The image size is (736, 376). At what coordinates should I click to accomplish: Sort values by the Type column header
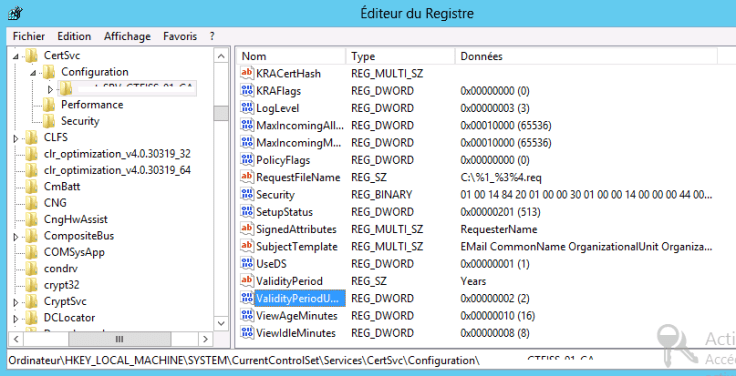click(400, 56)
